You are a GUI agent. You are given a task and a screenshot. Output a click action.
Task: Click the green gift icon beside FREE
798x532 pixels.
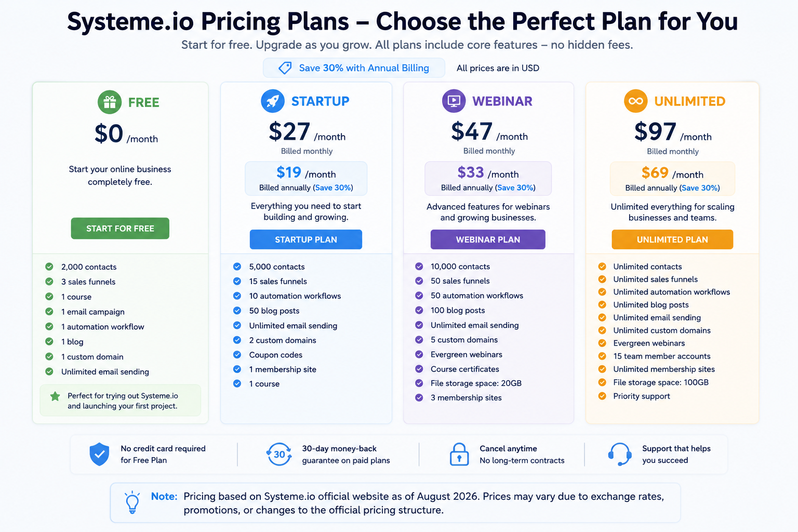coord(110,102)
